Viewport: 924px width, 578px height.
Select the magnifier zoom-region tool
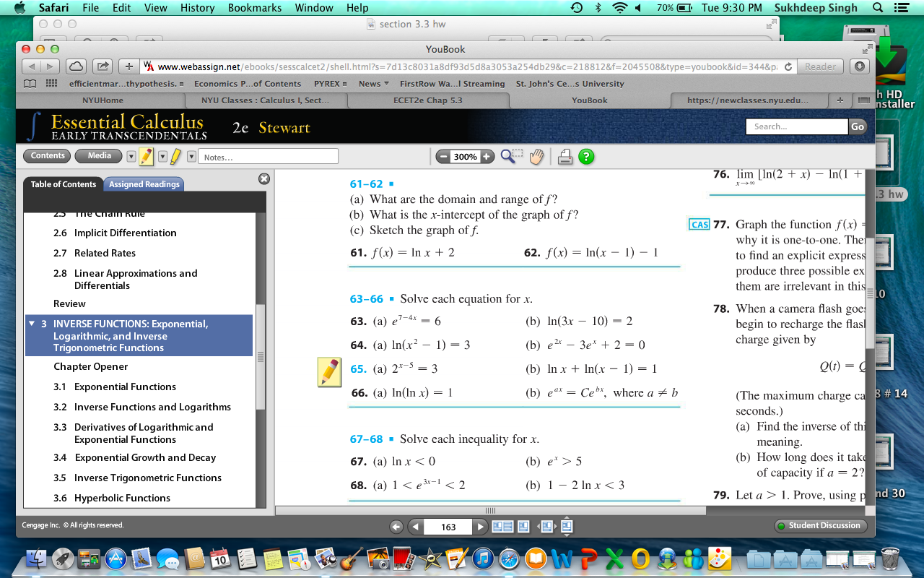(512, 156)
